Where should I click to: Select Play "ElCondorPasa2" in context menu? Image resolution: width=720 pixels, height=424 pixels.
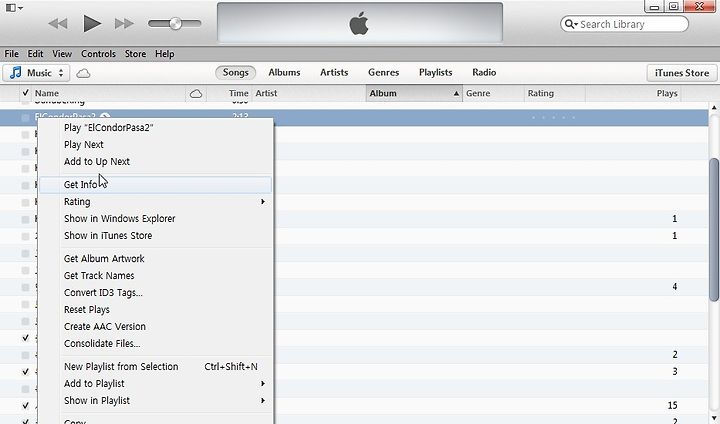click(x=156, y=128)
